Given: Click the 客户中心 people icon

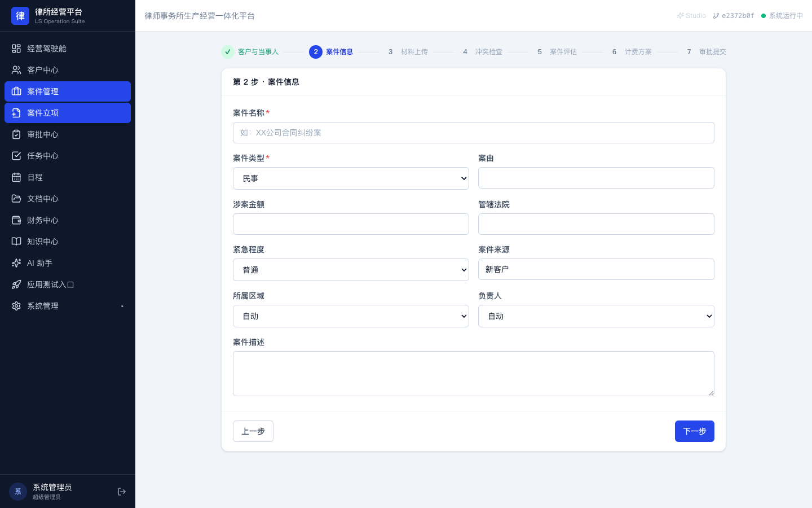Looking at the screenshot, I should [x=16, y=70].
